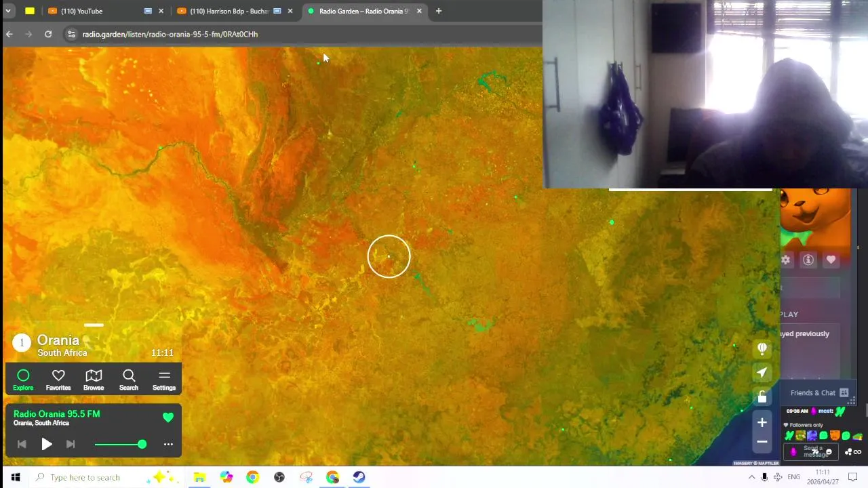Click the Orania location number badge
868x488 pixels.
(x=22, y=343)
